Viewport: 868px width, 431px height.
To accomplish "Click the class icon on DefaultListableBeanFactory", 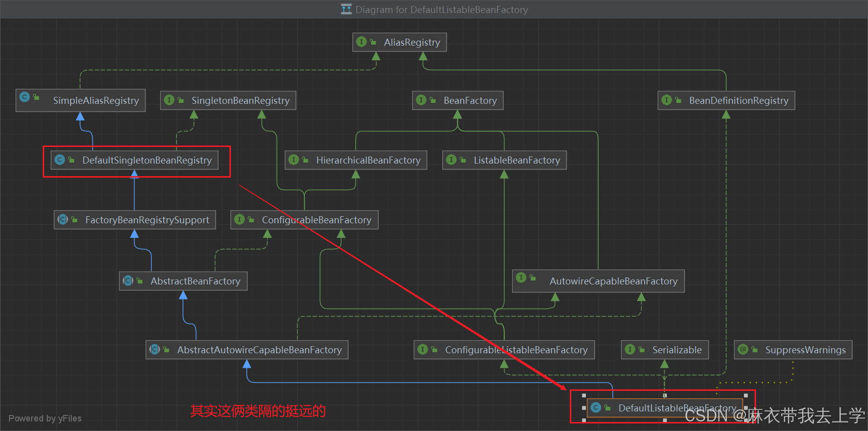I will click(596, 407).
